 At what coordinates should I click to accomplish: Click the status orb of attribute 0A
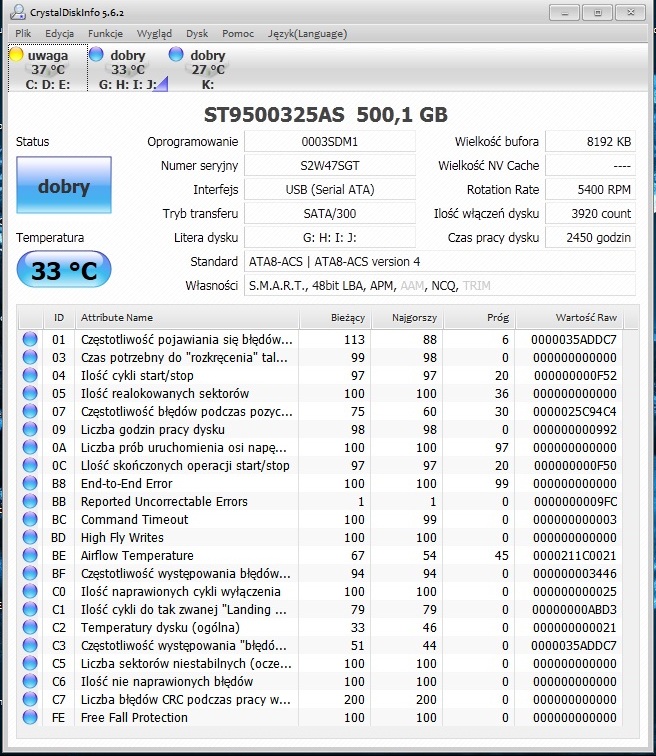pos(30,447)
